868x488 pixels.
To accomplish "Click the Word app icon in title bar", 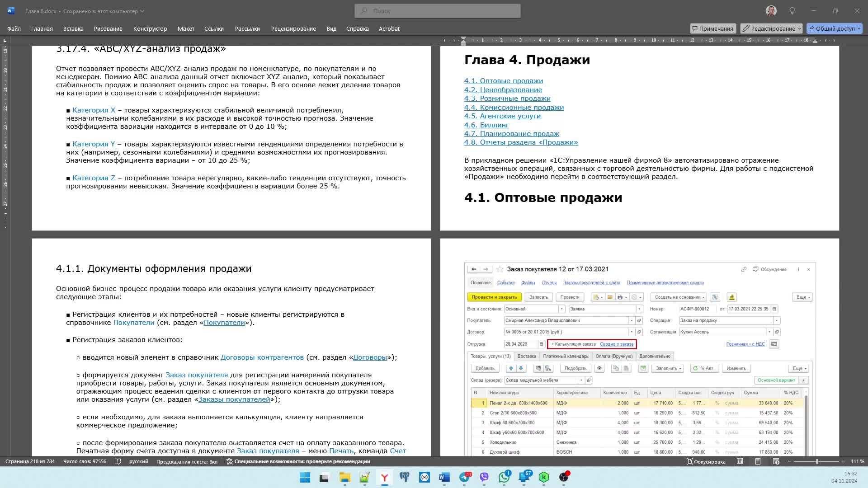I will pyautogui.click(x=11, y=11).
